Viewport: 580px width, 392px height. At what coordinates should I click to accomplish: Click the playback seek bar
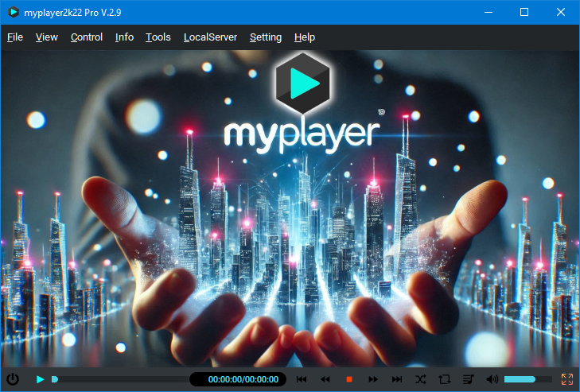coord(119,379)
